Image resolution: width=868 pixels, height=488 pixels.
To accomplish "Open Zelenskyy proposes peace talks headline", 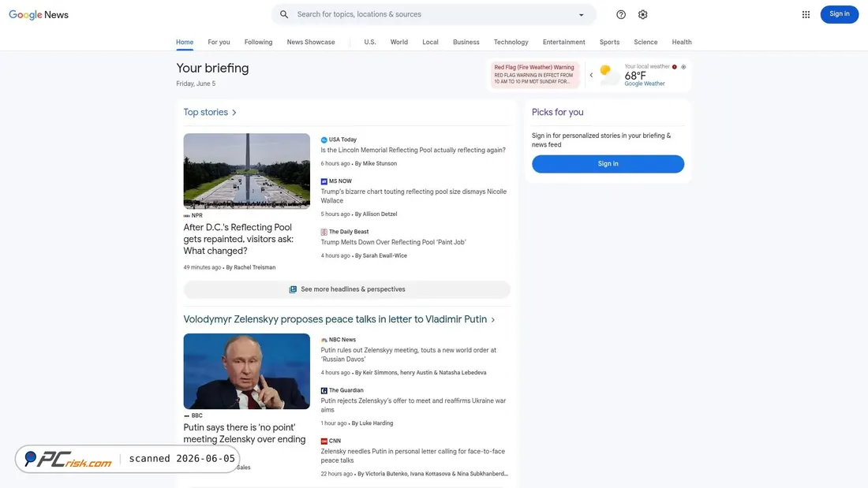I will point(335,320).
